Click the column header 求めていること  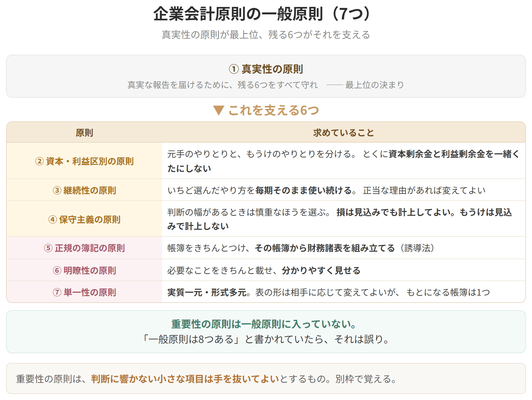click(x=344, y=133)
